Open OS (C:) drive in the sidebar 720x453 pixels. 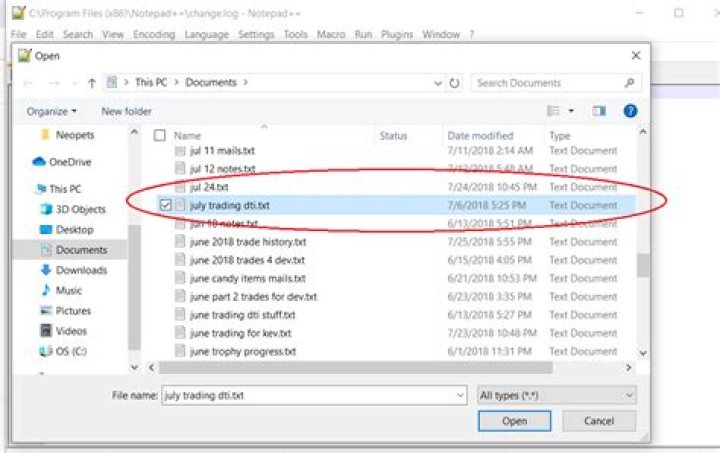pos(63,351)
